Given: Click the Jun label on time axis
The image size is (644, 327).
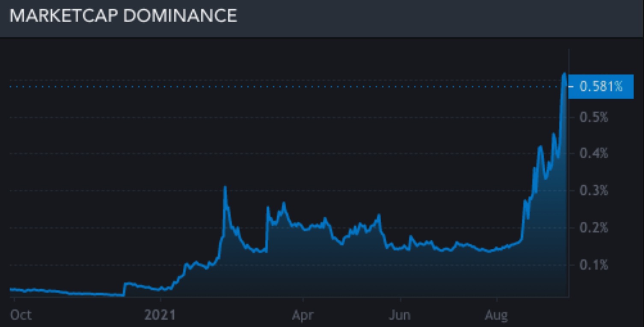Looking at the screenshot, I should (400, 315).
